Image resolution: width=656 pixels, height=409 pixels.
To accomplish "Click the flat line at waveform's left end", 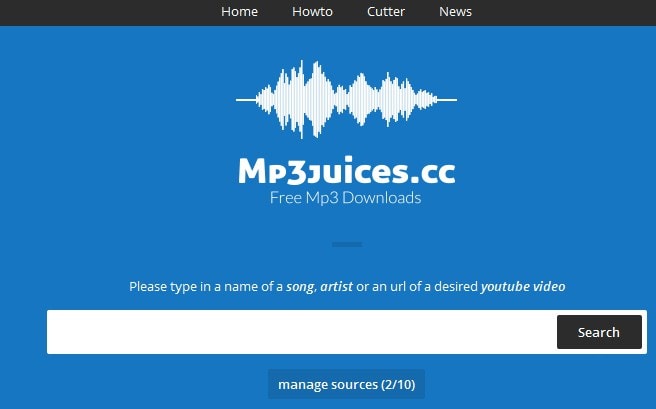I will [246, 100].
